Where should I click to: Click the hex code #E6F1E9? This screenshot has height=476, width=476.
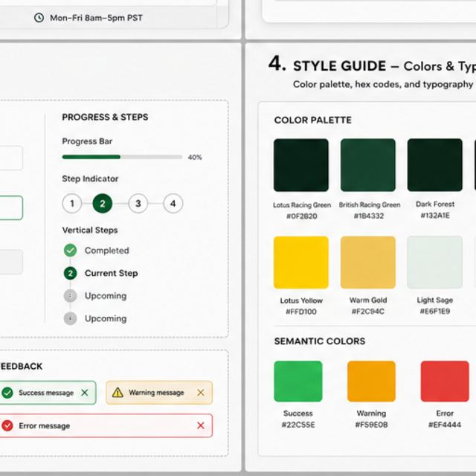click(x=435, y=311)
